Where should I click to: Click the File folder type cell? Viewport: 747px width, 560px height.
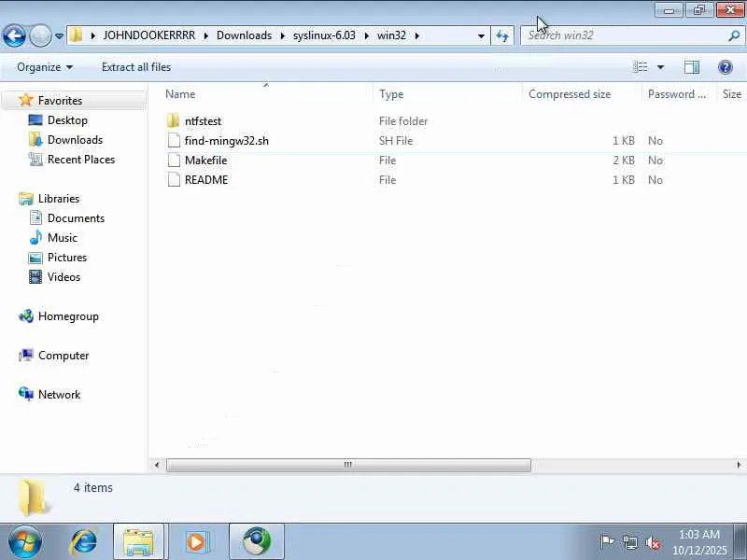pos(403,121)
